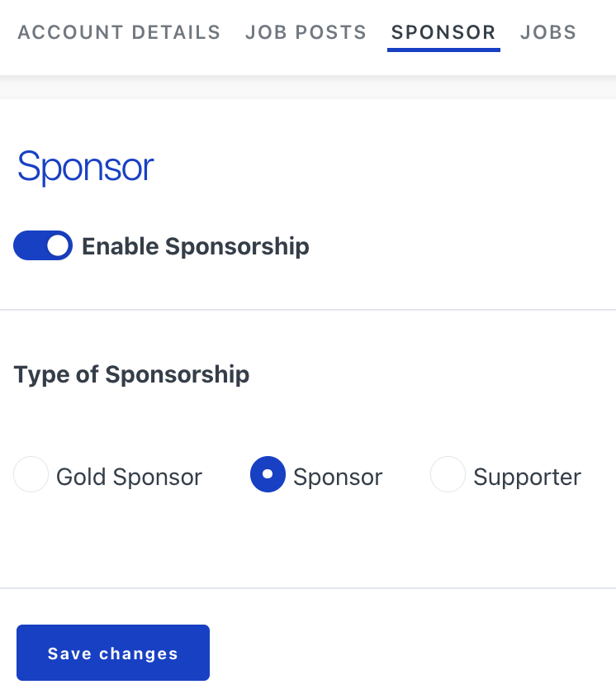
Task: Click the divider line above Save changes
Action: coord(308,588)
